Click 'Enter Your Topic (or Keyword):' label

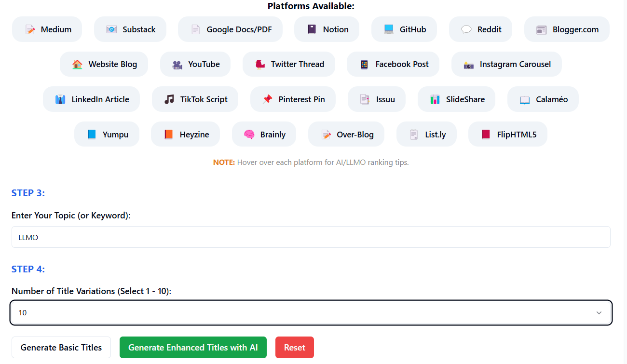[x=71, y=216]
